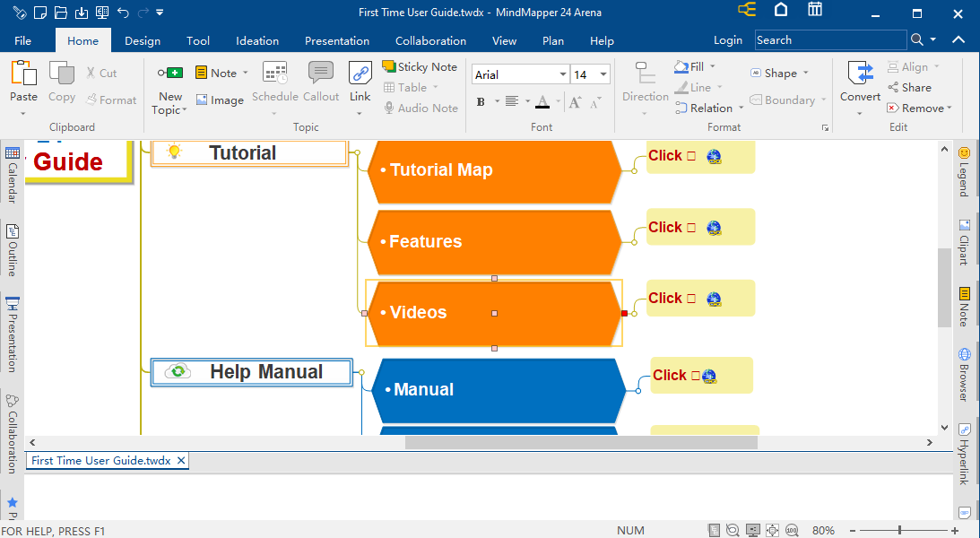Select the Help Manual topic

[252, 372]
